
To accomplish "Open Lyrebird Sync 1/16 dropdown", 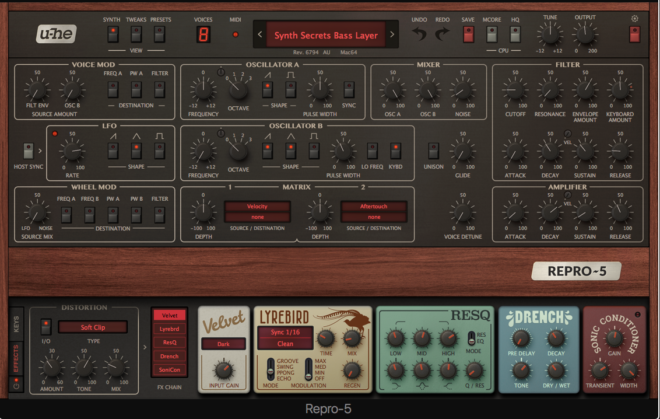I will [285, 332].
